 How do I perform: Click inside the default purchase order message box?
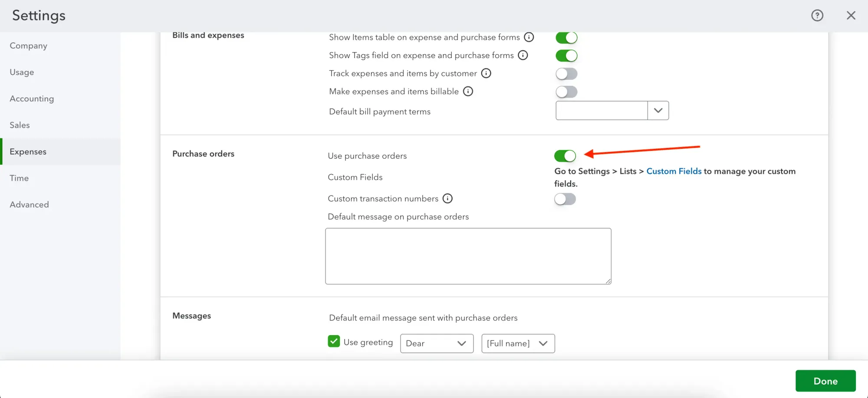point(468,256)
